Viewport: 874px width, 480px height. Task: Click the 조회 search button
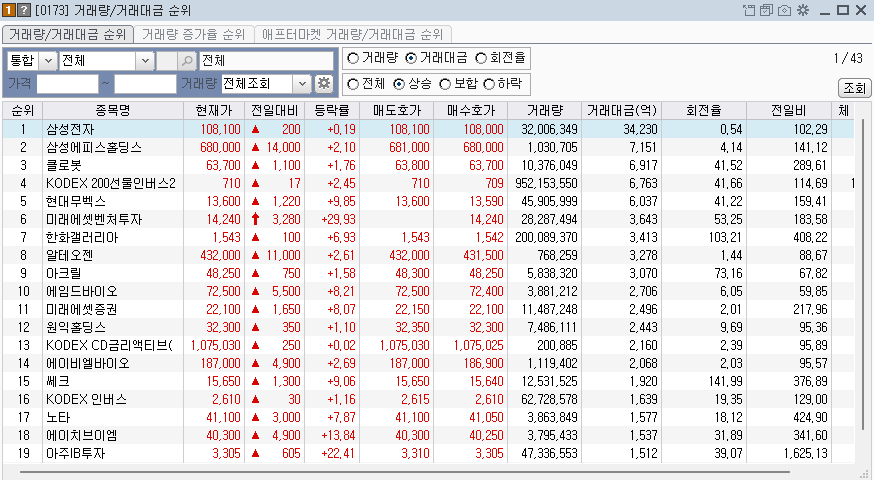coord(854,88)
